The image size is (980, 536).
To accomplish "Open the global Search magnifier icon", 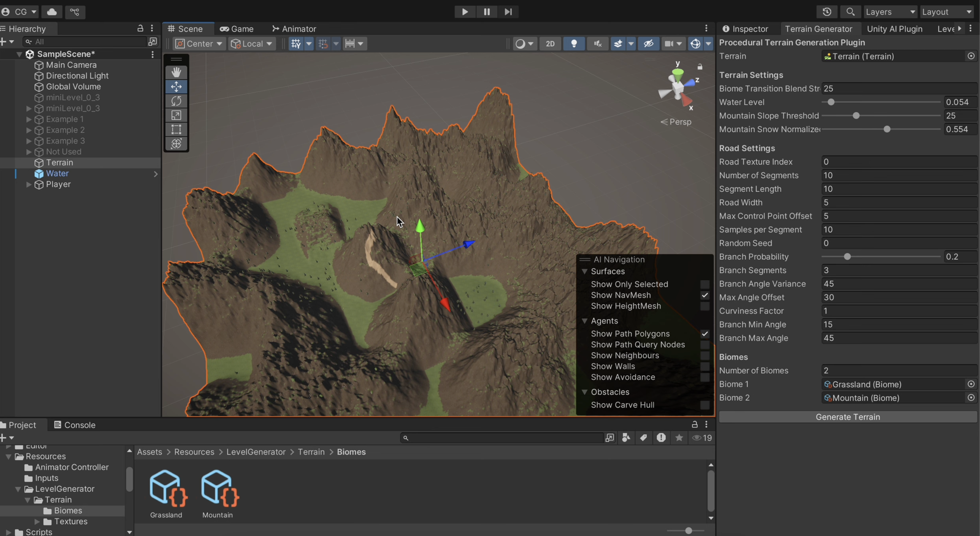I will coord(850,12).
